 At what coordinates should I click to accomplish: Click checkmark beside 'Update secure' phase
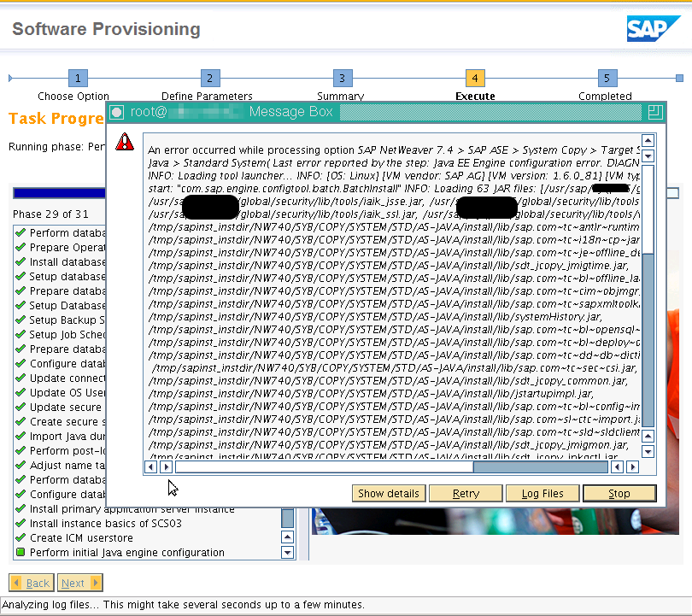(21, 407)
